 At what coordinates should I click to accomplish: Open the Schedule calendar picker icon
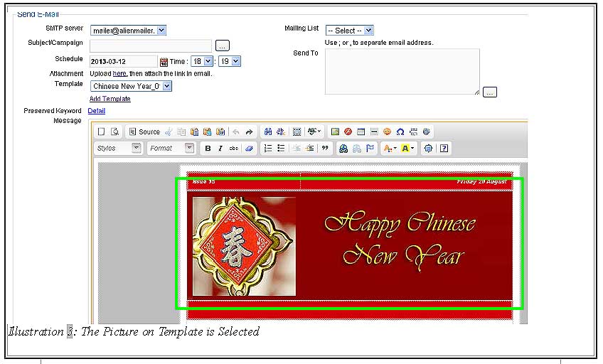point(164,62)
